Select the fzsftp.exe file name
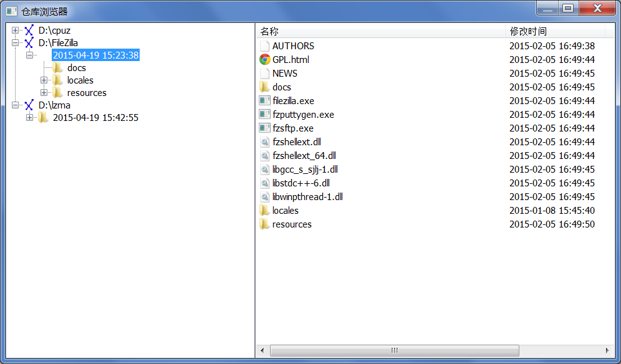This screenshot has width=621, height=364. click(292, 128)
